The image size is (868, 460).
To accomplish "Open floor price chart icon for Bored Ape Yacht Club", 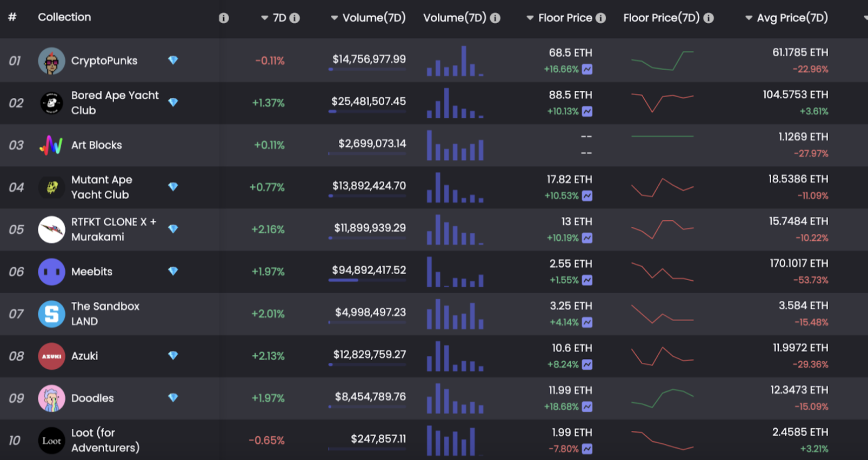I will 587,111.
